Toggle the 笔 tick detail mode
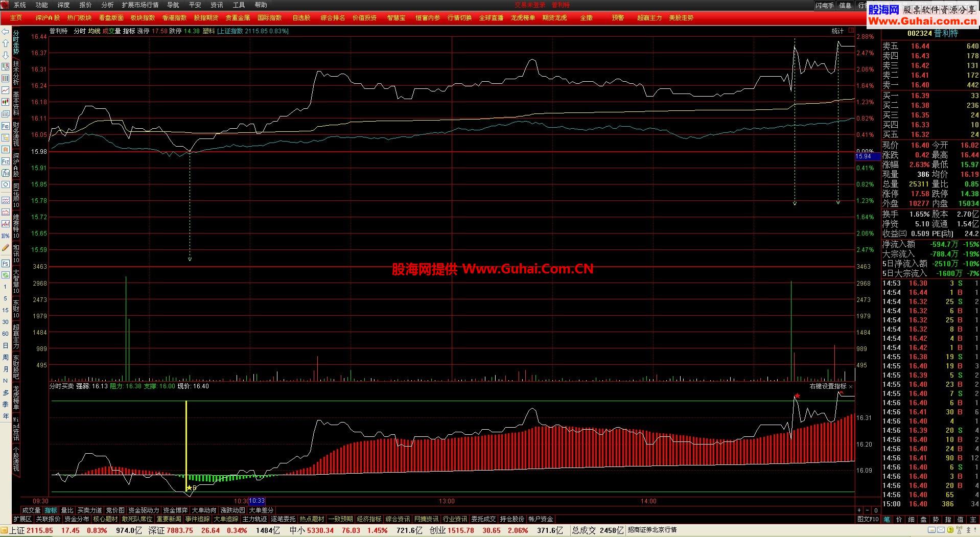 (x=886, y=519)
